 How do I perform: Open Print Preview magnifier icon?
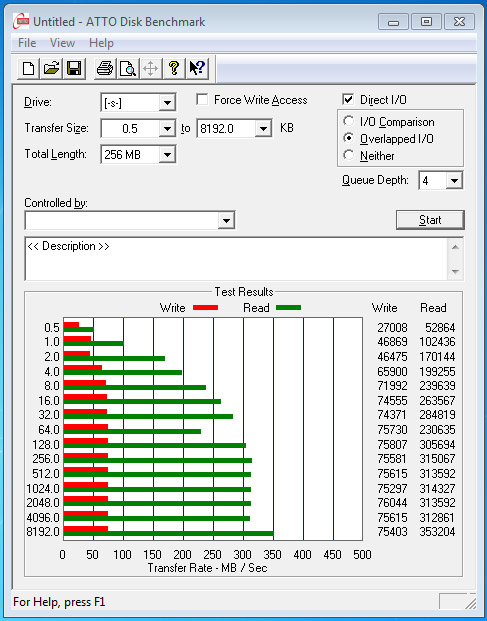coord(128,68)
